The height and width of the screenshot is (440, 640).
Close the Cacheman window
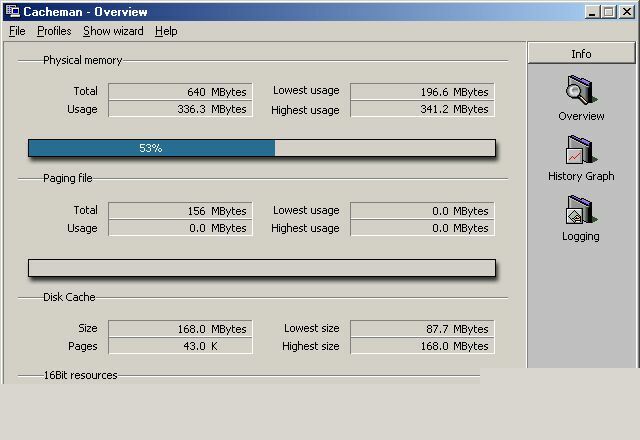pyautogui.click(x=627, y=12)
